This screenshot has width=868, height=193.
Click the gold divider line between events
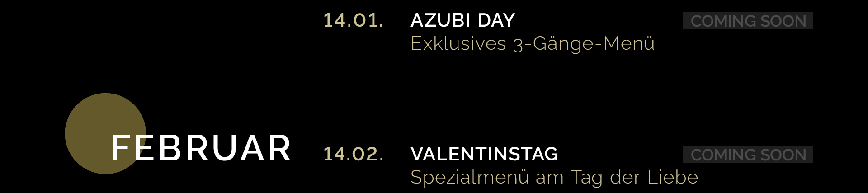[510, 94]
